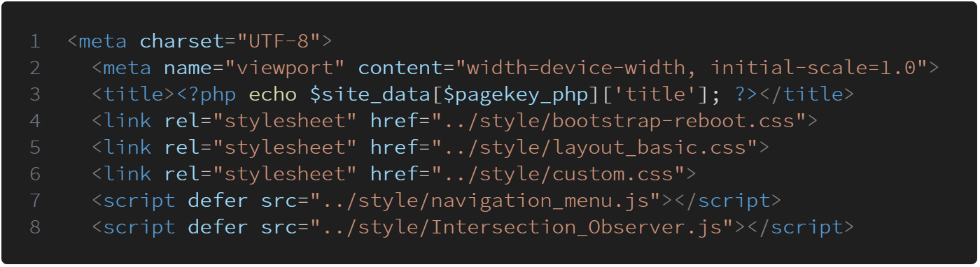Image resolution: width=980 pixels, height=267 pixels.
Task: Click line number 8 in the gutter
Action: [35, 227]
